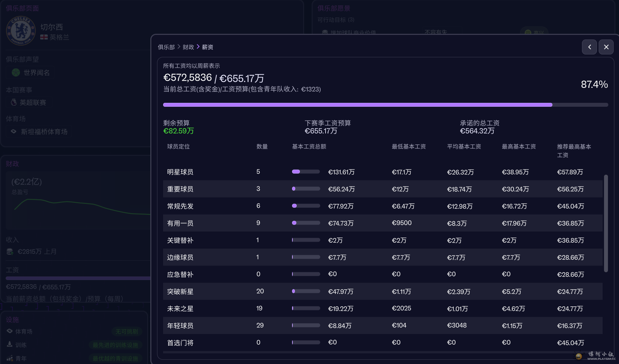The image size is (619, 364).
Task: Expand the 可行动目标 (3) list
Action: click(x=335, y=20)
